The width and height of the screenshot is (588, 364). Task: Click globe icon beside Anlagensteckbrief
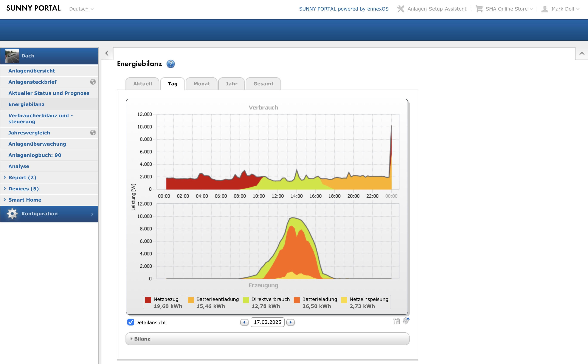click(93, 82)
